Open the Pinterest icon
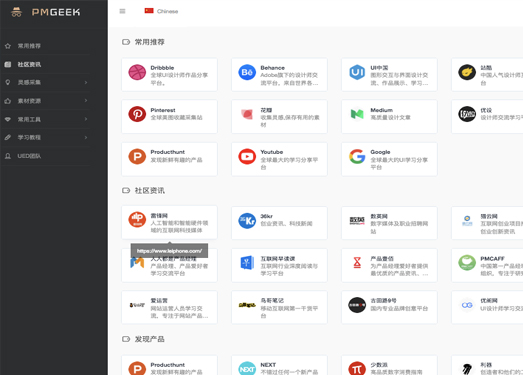523x375 pixels. pos(137,114)
